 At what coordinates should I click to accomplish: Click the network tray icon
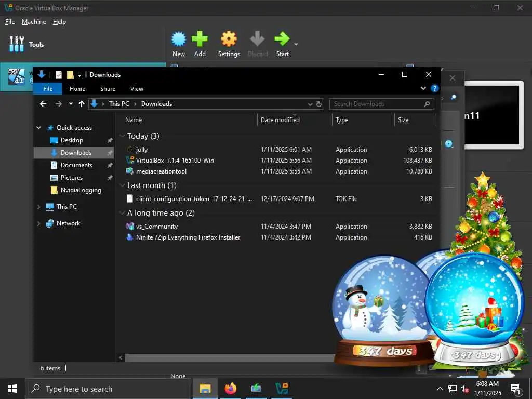(453, 389)
